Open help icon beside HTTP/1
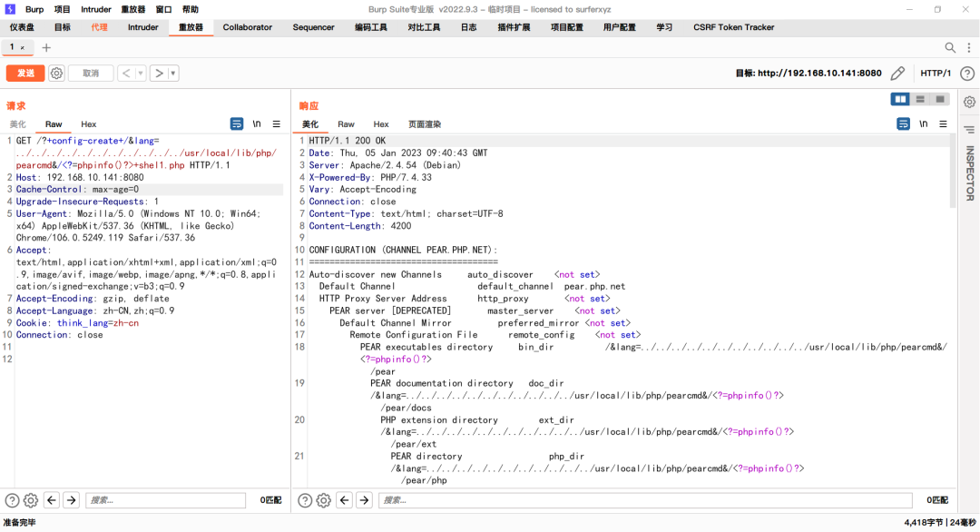This screenshot has height=532, width=980. point(967,74)
